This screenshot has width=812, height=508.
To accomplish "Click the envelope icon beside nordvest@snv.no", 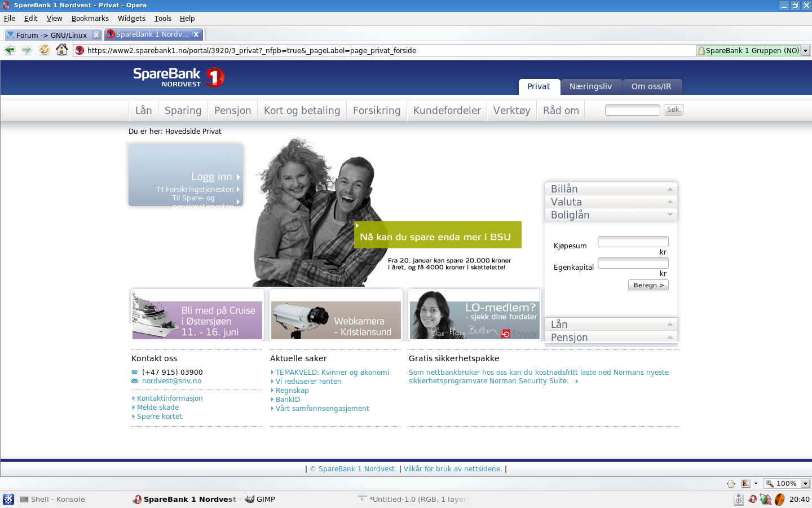I will click(x=134, y=381).
